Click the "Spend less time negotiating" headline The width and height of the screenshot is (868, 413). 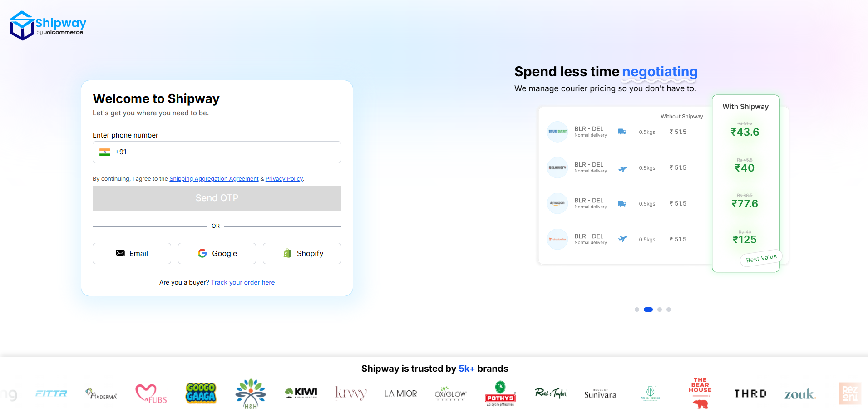(606, 72)
